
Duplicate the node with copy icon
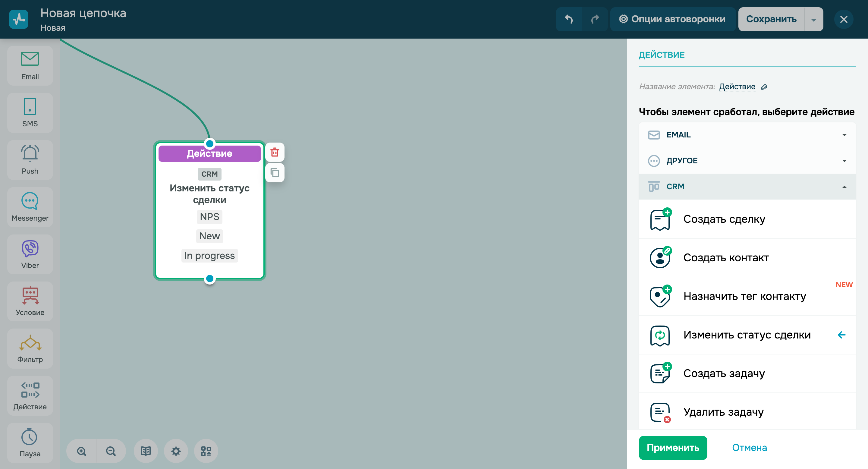tap(275, 173)
